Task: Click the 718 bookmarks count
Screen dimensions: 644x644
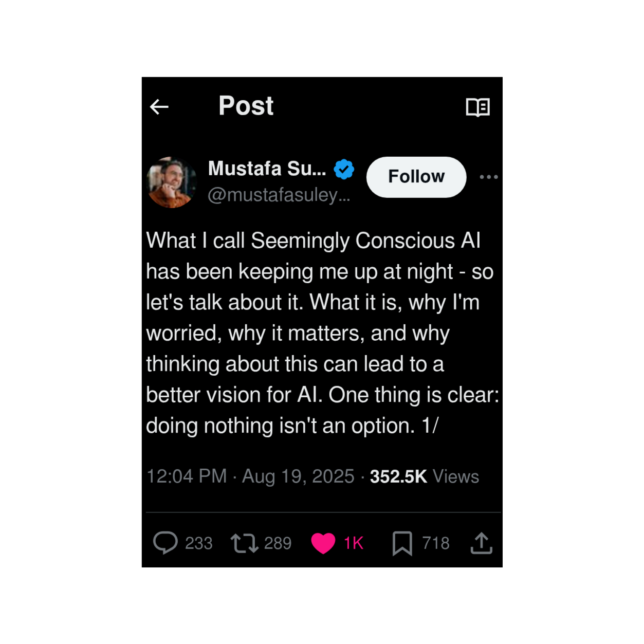Action: point(436,543)
